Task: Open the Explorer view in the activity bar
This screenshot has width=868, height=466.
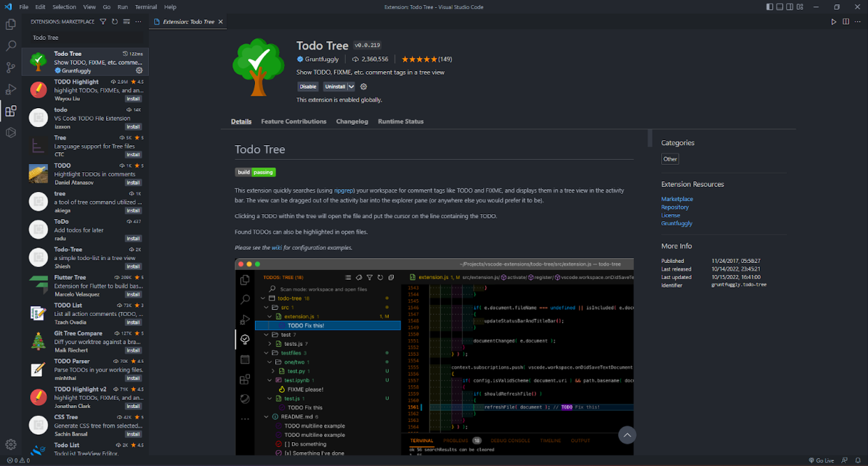Action: click(10, 24)
